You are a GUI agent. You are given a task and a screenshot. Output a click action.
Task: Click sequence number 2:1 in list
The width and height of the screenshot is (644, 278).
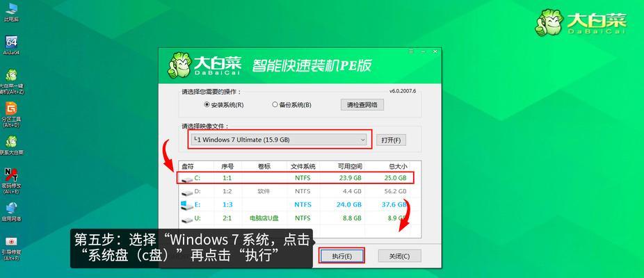pos(227,218)
